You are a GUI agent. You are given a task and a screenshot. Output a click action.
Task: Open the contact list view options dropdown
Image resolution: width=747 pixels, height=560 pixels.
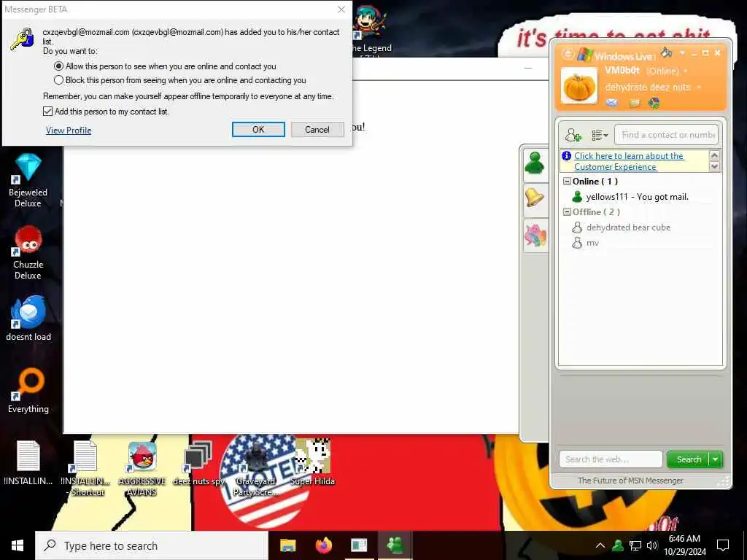(600, 135)
